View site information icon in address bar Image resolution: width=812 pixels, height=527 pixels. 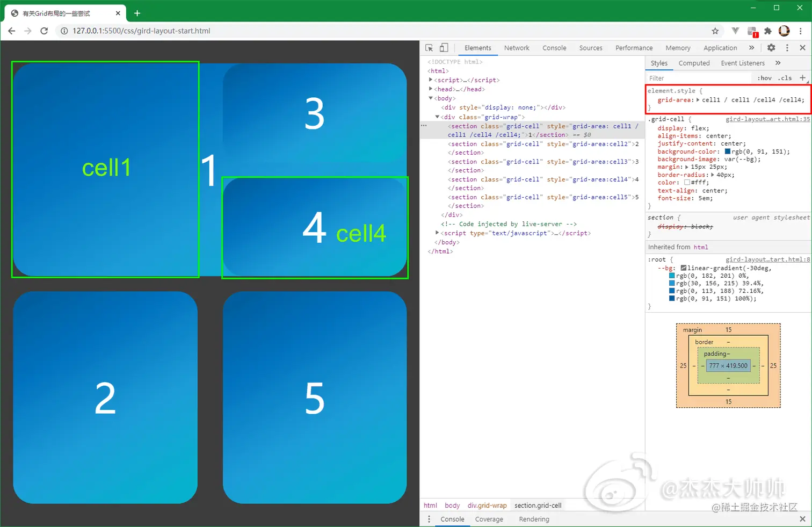[64, 31]
